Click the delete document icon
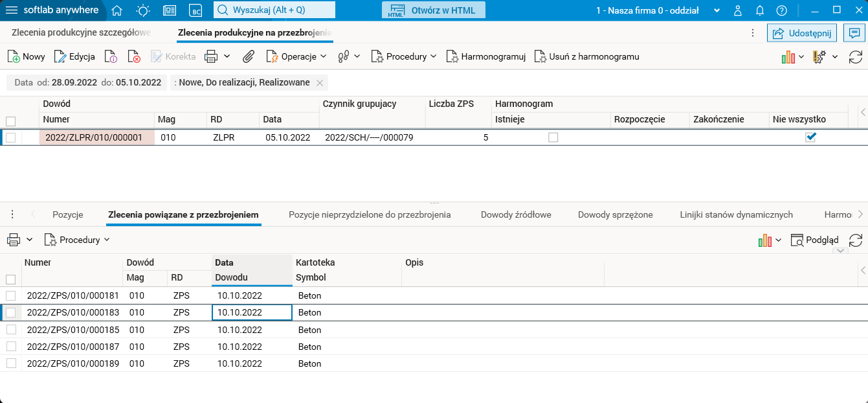 click(x=134, y=56)
